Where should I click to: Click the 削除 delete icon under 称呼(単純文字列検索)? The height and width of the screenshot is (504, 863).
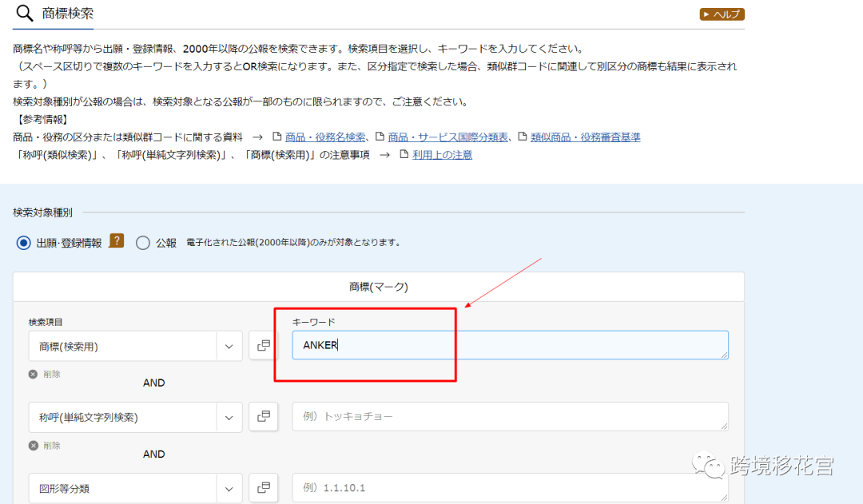coord(33,446)
